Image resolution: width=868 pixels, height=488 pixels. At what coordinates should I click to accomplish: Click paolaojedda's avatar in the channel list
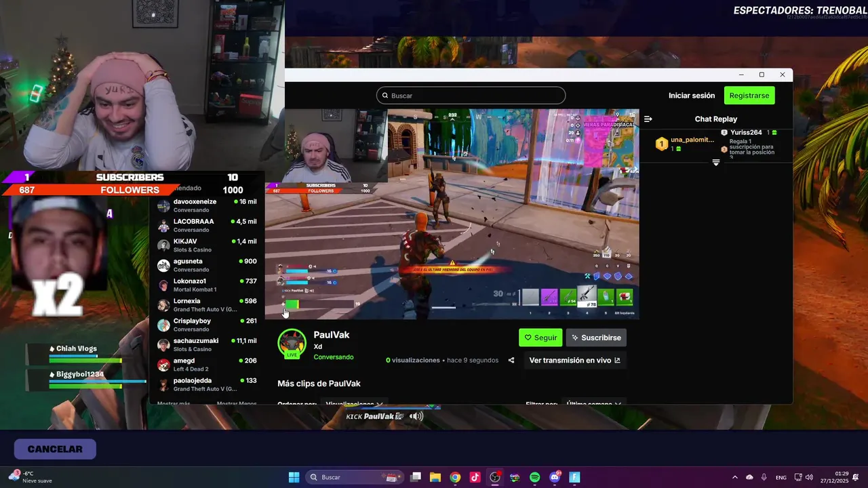tap(163, 385)
